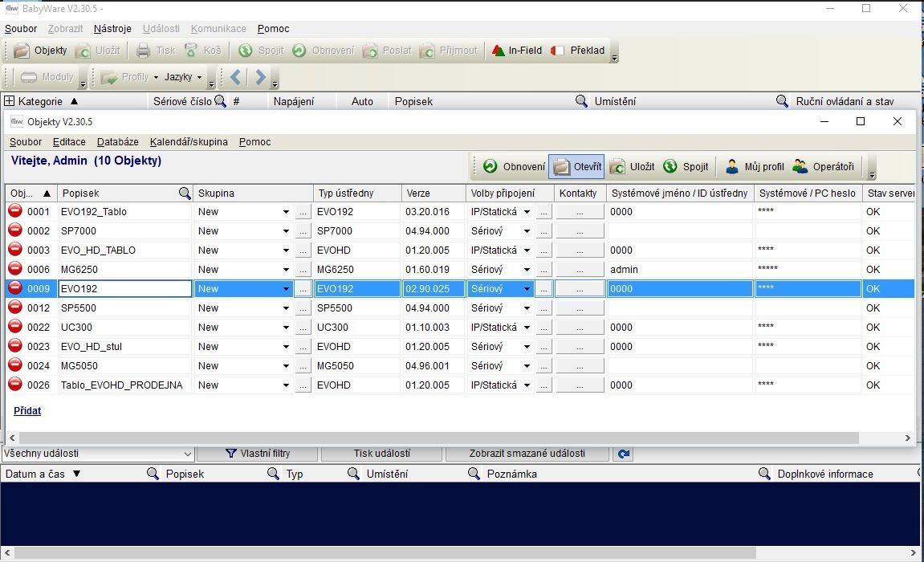Viewport: 924px width, 562px height.
Task: Open connection type dropdown for MG6250 row
Action: tap(527, 270)
